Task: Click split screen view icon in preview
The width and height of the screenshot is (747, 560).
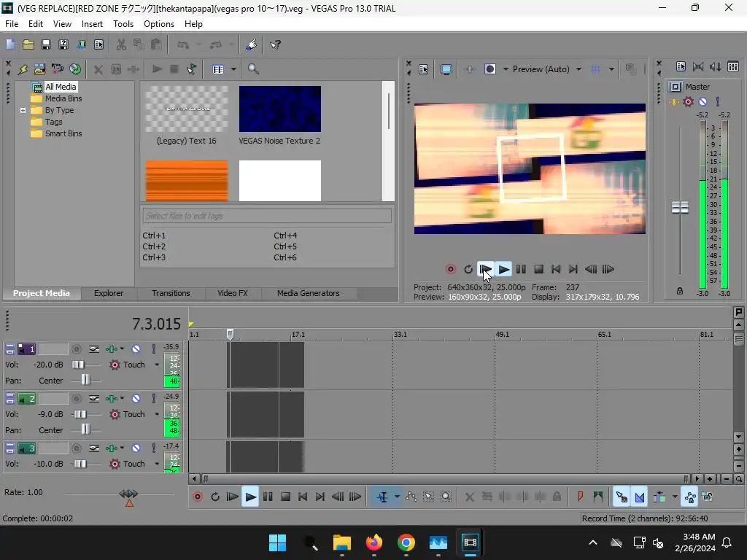Action: click(x=489, y=69)
